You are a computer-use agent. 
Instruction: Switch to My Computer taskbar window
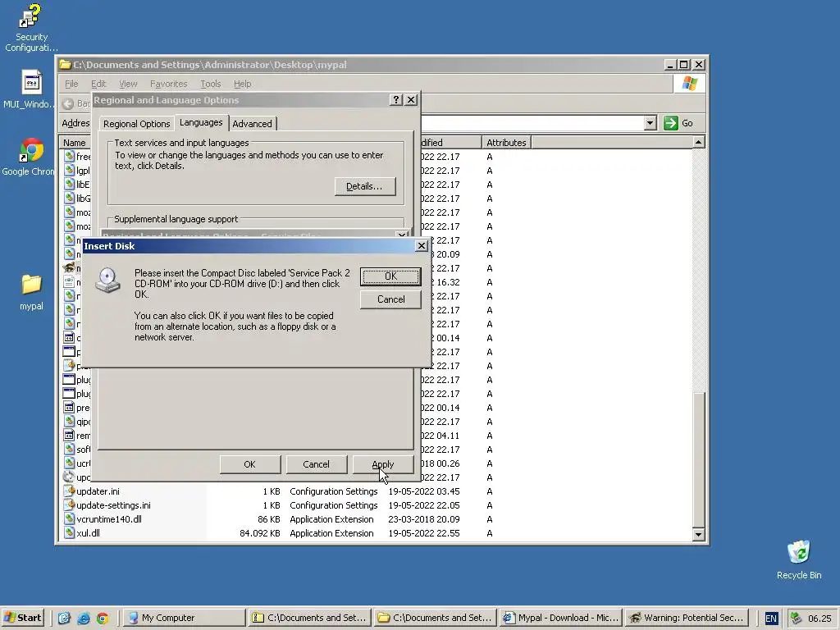point(185,618)
